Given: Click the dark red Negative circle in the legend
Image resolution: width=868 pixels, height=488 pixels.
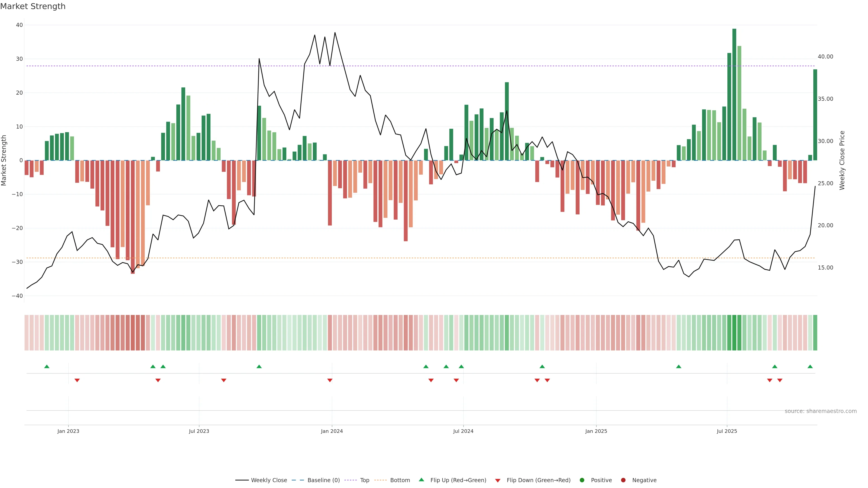Looking at the screenshot, I should 623,480.
